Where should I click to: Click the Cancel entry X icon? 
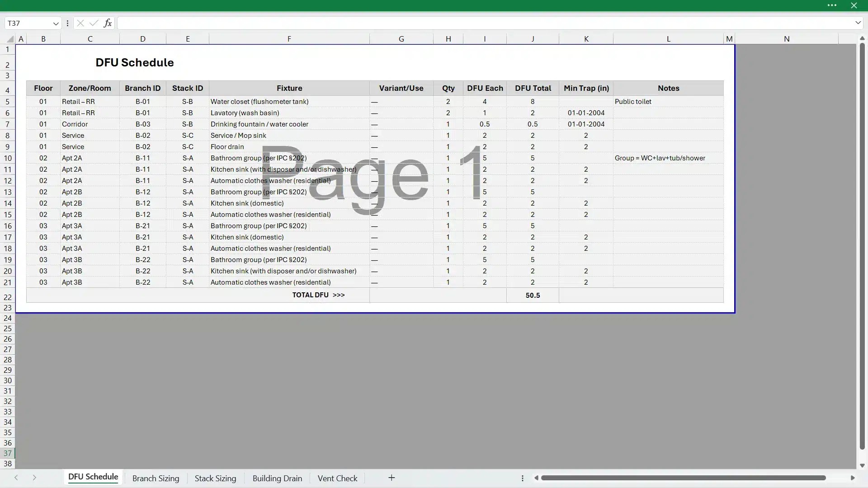[80, 23]
